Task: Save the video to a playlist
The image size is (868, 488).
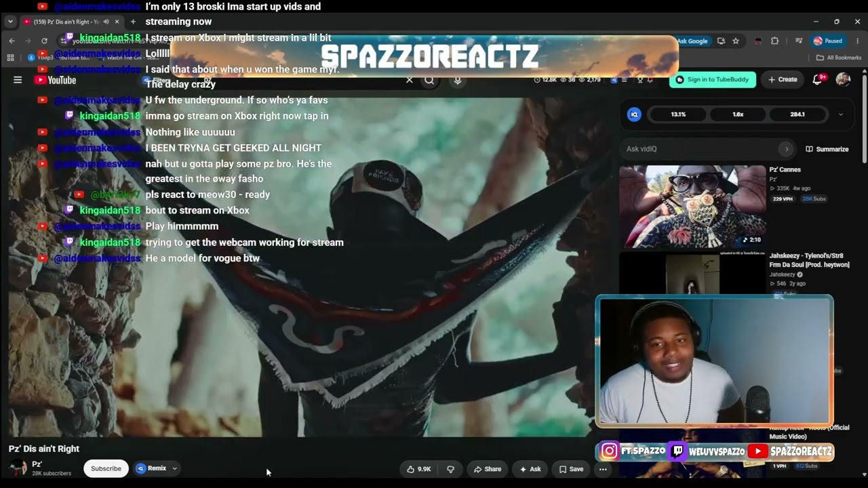Action: pos(571,469)
